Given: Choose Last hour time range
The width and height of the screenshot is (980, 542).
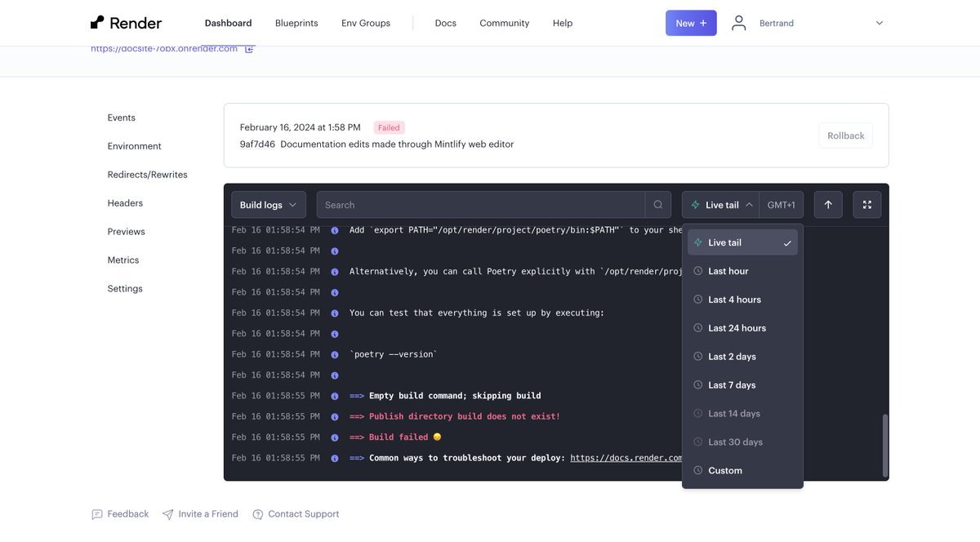Looking at the screenshot, I should tap(728, 271).
